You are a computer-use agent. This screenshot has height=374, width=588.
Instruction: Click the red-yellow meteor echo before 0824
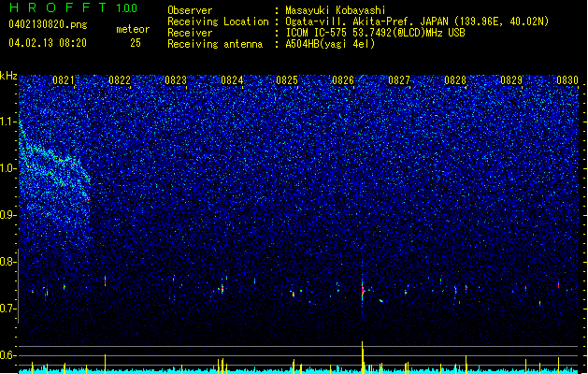click(x=222, y=289)
